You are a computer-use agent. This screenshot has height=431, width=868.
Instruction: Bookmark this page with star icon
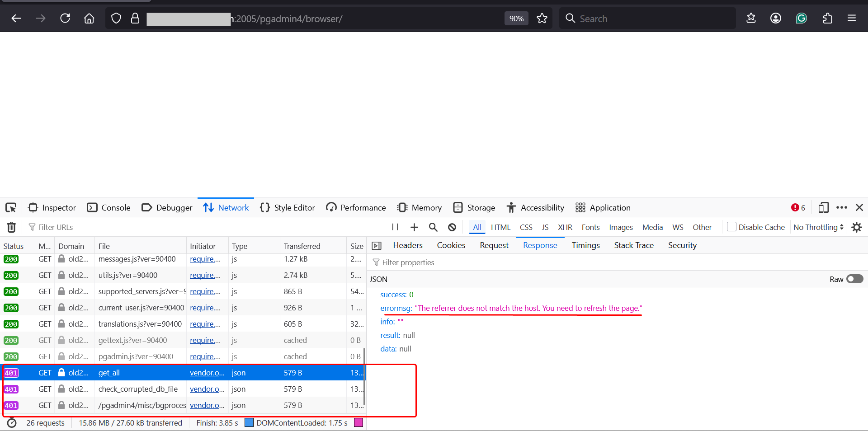(x=542, y=19)
